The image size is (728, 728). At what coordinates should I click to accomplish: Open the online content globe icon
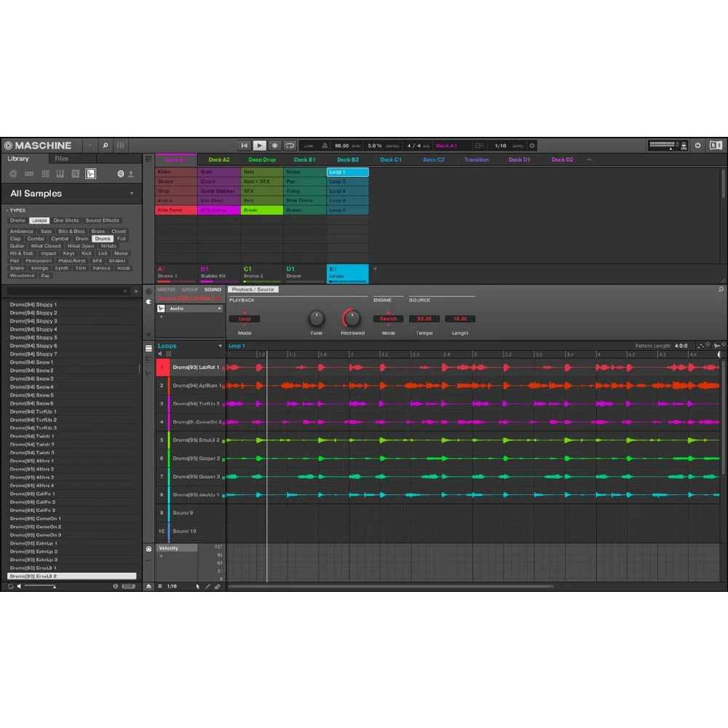121,173
